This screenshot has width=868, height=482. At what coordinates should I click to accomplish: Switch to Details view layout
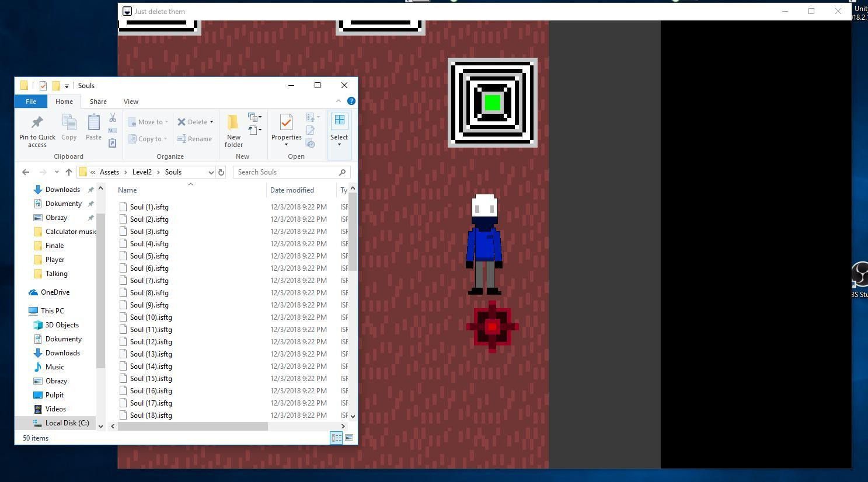(x=336, y=438)
